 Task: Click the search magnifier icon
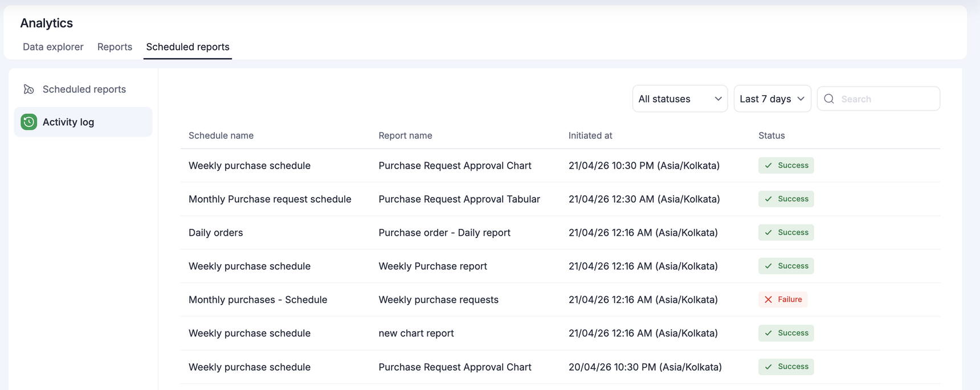pos(829,99)
